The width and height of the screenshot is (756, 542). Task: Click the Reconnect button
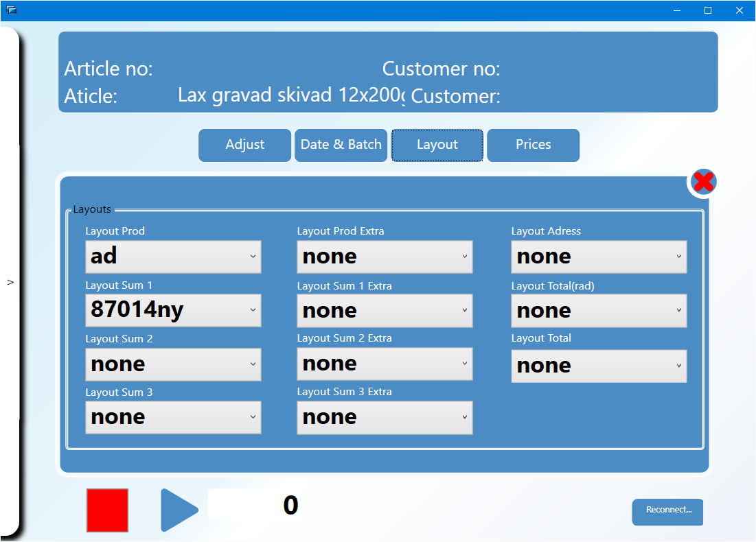[667, 512]
